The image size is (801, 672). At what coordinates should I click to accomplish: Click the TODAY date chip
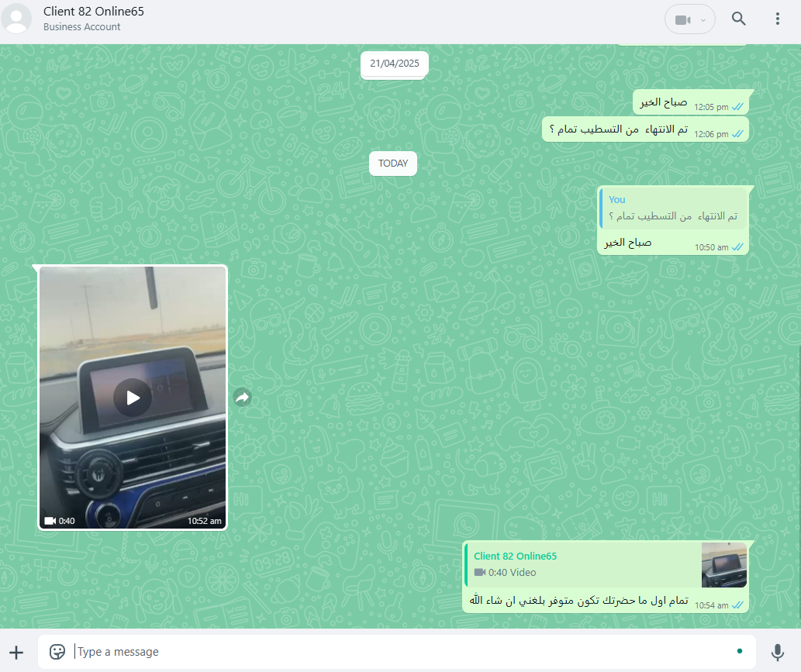pos(393,164)
